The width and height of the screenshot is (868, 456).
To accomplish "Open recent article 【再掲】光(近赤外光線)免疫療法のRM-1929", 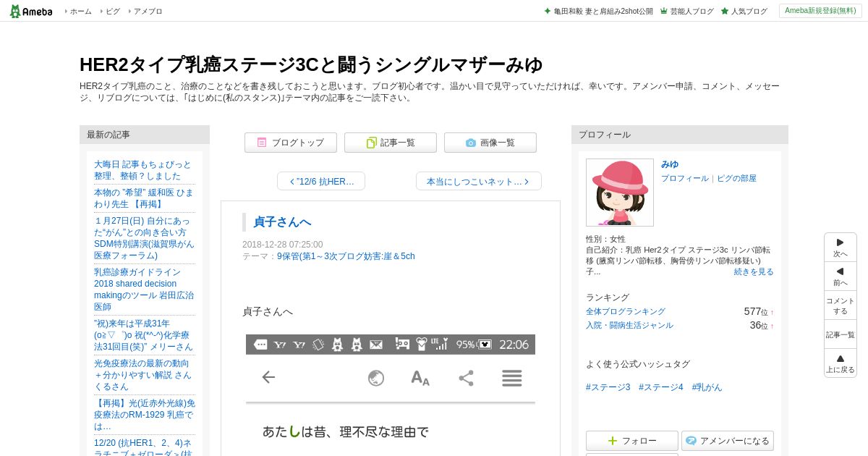I will click(143, 415).
